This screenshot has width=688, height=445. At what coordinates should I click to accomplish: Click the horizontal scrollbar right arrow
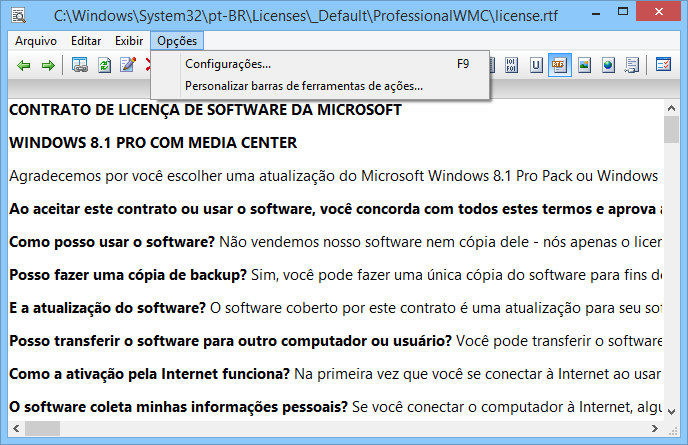click(655, 428)
